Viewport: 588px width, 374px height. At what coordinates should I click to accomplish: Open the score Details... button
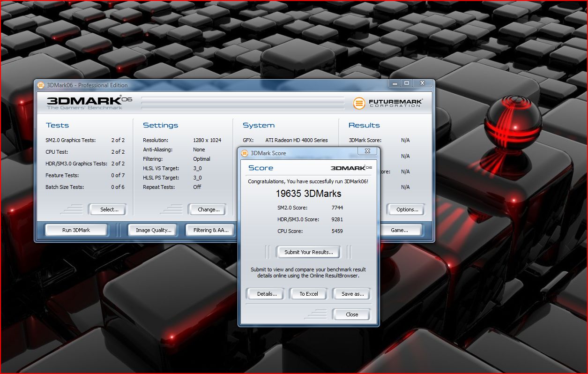(x=265, y=294)
